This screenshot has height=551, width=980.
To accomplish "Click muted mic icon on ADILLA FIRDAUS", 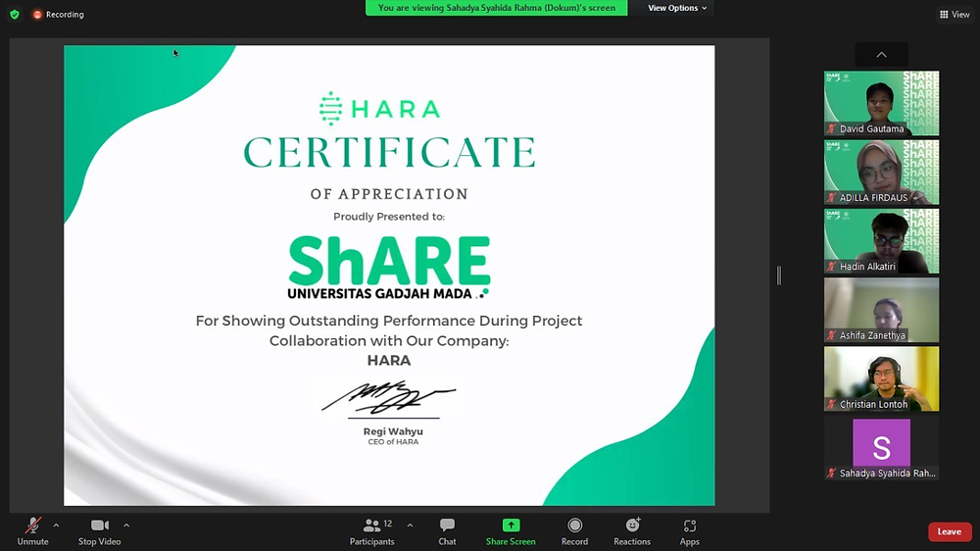I will coord(831,198).
